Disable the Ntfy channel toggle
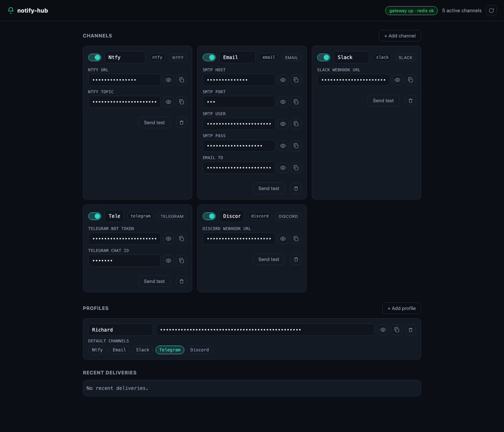The height and width of the screenshot is (432, 504). pyautogui.click(x=95, y=57)
